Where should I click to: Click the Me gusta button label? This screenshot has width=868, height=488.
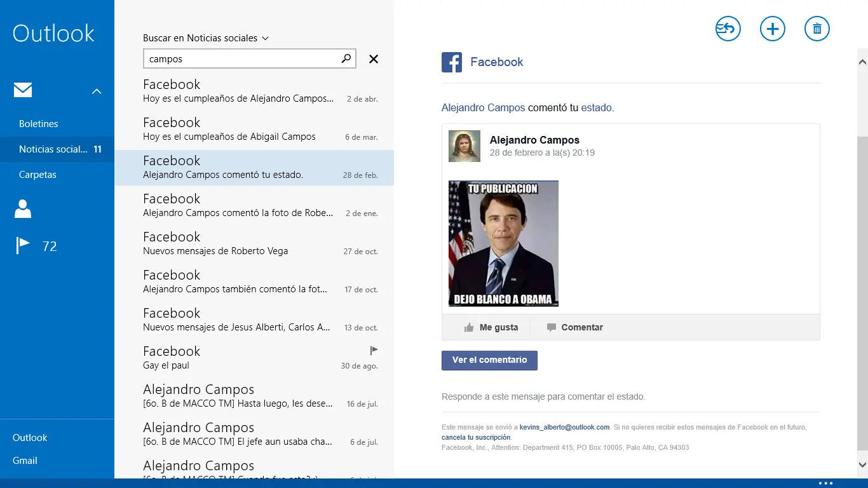point(499,327)
